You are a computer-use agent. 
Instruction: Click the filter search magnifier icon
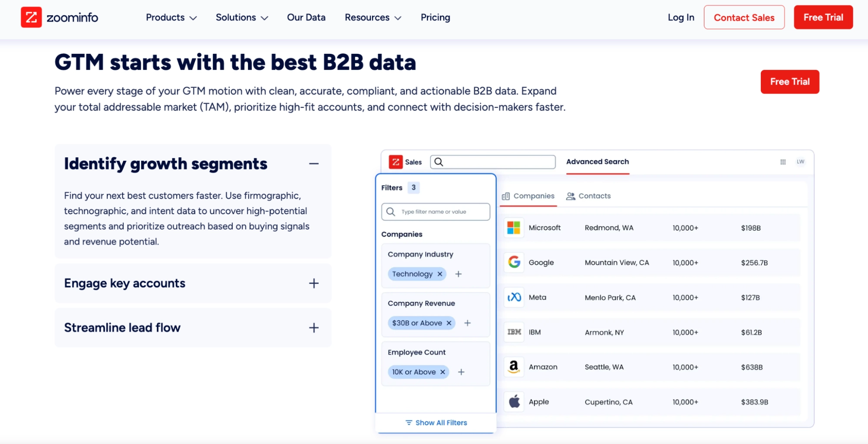pyautogui.click(x=391, y=212)
